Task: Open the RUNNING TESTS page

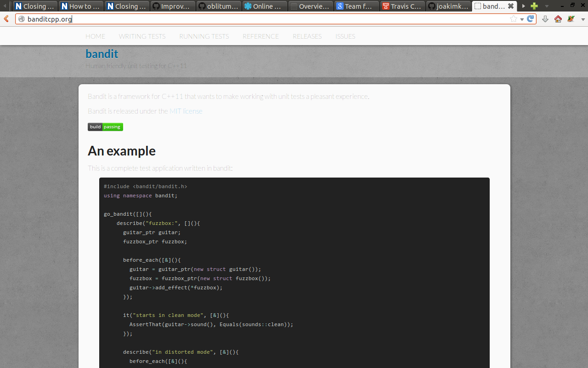Action: 204,36
